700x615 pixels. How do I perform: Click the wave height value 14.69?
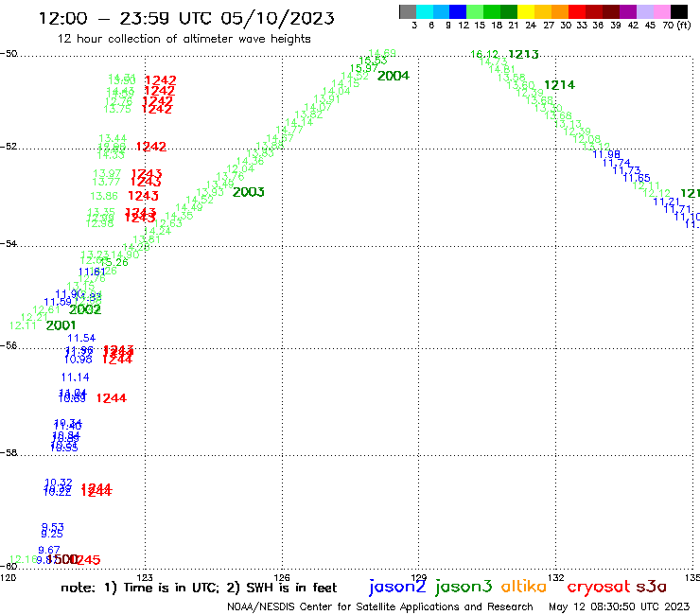382,53
